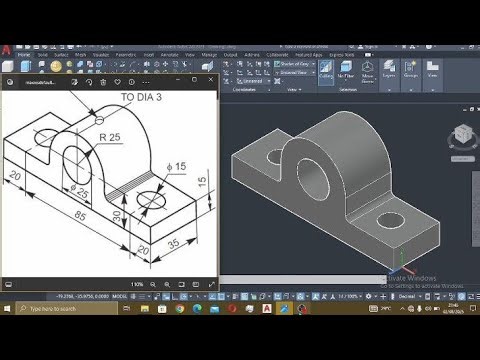480x360 pixels.
Task: Open Google Chrome from the taskbar
Action: pyautogui.click(x=180, y=309)
